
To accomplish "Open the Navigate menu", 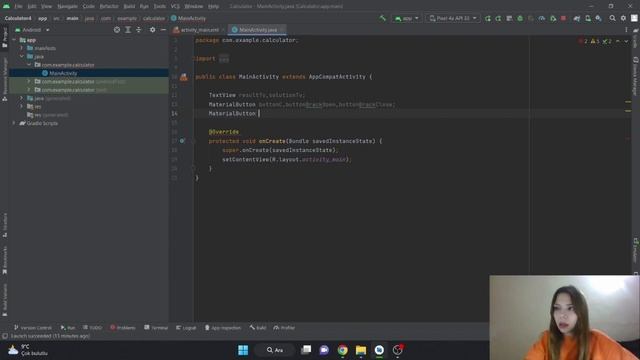I will point(67,6).
